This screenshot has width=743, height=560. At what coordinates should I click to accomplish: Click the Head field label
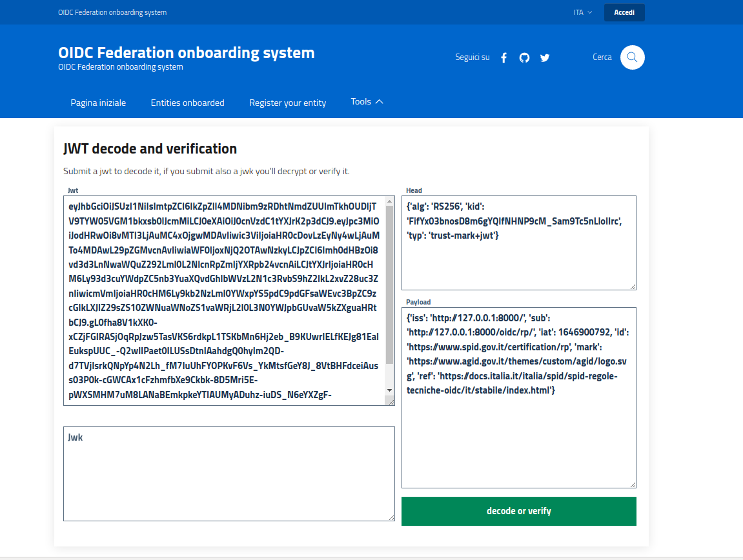pos(414,190)
